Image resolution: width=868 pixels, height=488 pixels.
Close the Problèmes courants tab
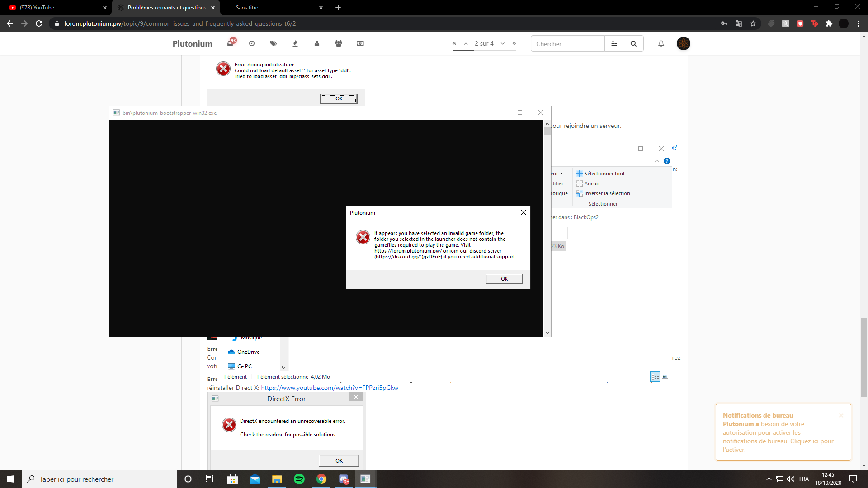coord(213,8)
